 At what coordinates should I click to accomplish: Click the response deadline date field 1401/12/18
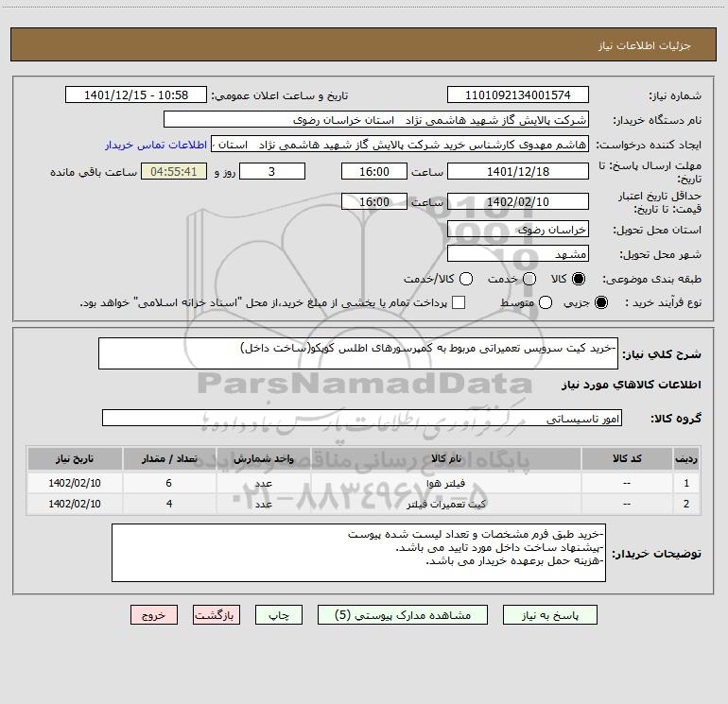[518, 171]
